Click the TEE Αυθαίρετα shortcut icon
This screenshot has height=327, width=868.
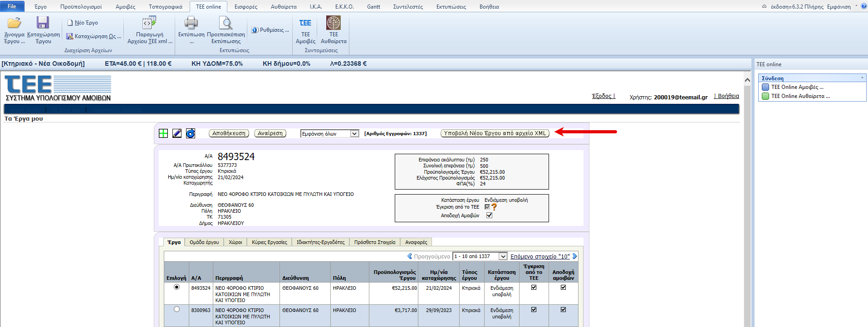(x=333, y=23)
